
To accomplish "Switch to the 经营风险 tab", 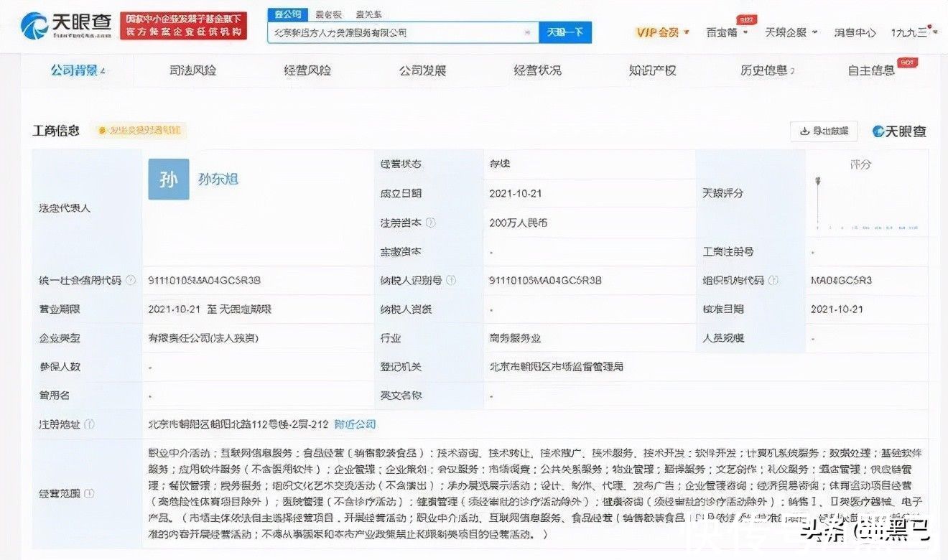I will pyautogui.click(x=307, y=70).
